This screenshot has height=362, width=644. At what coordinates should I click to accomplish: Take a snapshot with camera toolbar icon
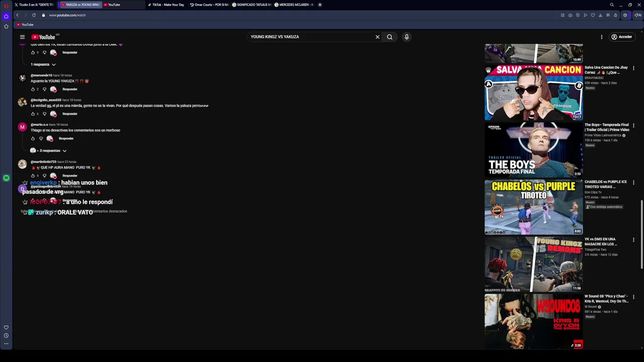(x=570, y=15)
